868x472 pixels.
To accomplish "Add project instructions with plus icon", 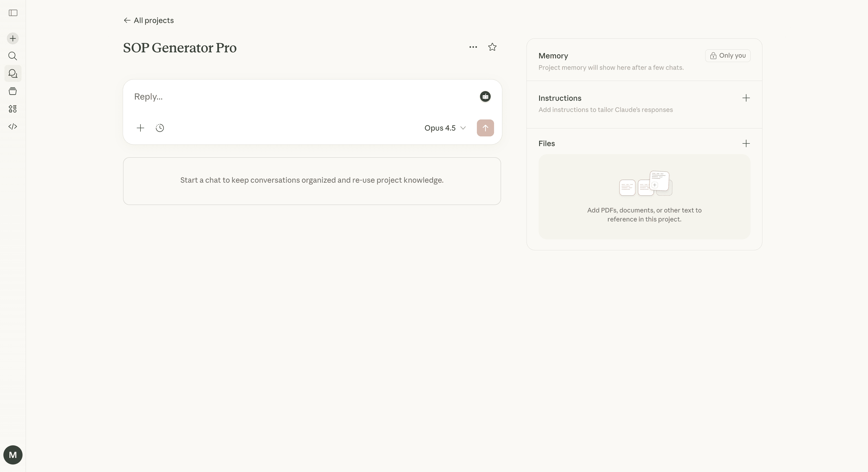I will 746,98.
